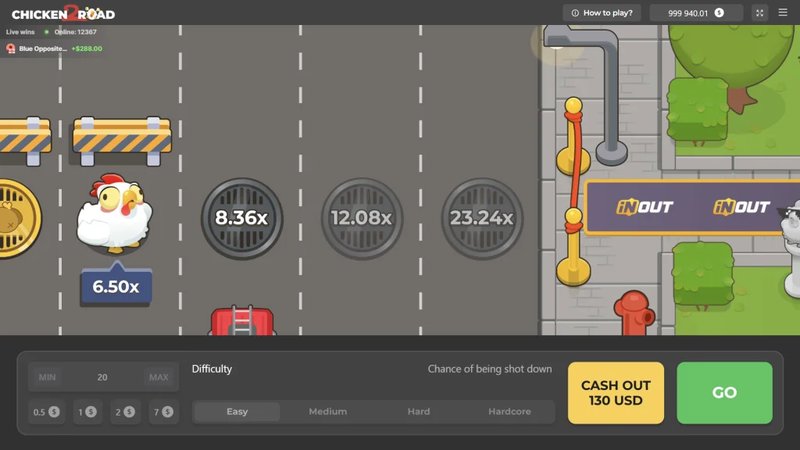The width and height of the screenshot is (800, 450).
Task: Select Medium difficulty
Action: click(327, 412)
